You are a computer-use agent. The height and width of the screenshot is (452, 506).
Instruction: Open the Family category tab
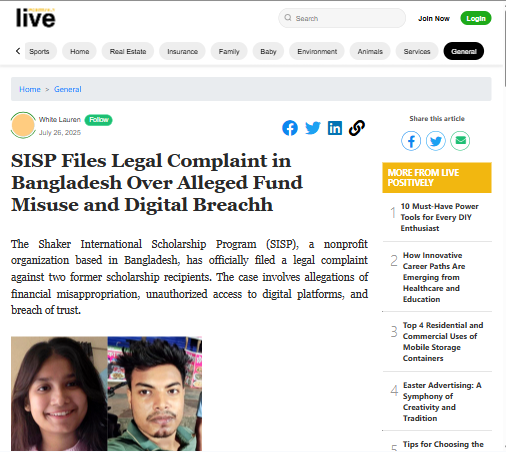coord(229,51)
